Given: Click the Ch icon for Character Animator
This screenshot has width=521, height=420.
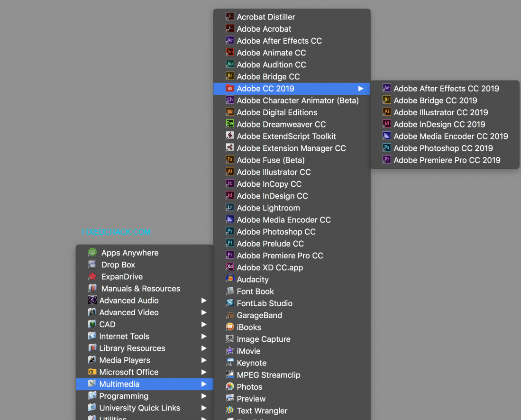Looking at the screenshot, I should point(229,100).
